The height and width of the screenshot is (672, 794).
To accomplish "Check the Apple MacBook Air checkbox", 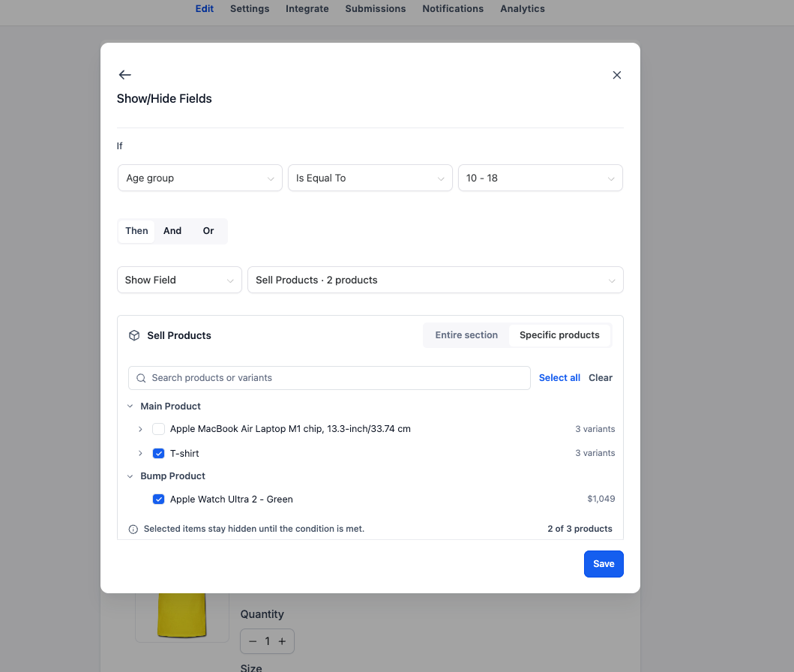I will coord(158,429).
